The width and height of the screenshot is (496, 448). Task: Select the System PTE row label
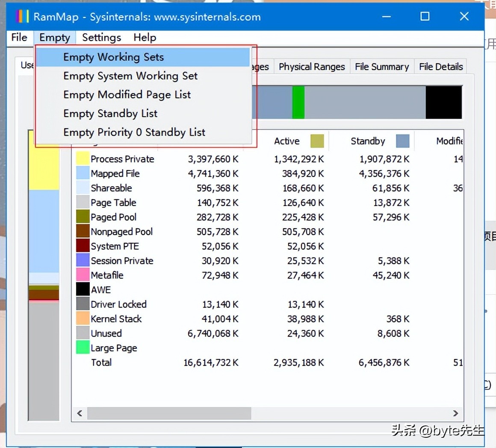coord(115,246)
